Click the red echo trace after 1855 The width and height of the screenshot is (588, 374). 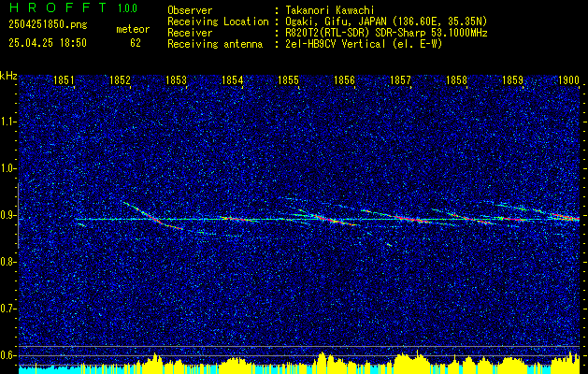pyautogui.click(x=332, y=220)
